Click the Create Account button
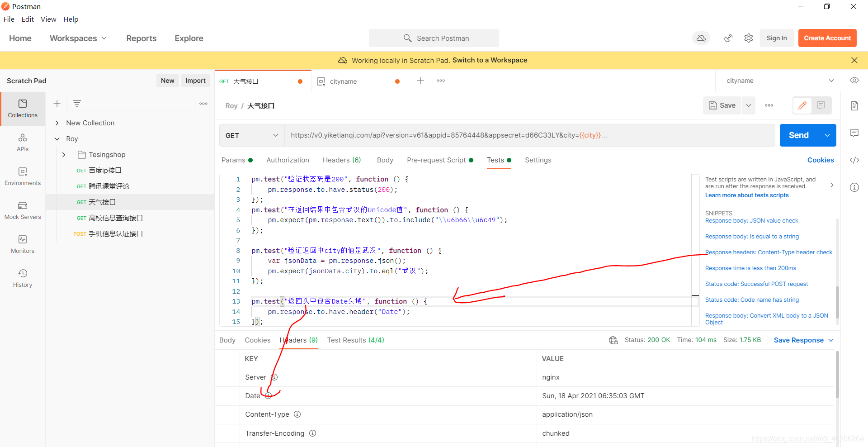The image size is (868, 447). pos(827,38)
